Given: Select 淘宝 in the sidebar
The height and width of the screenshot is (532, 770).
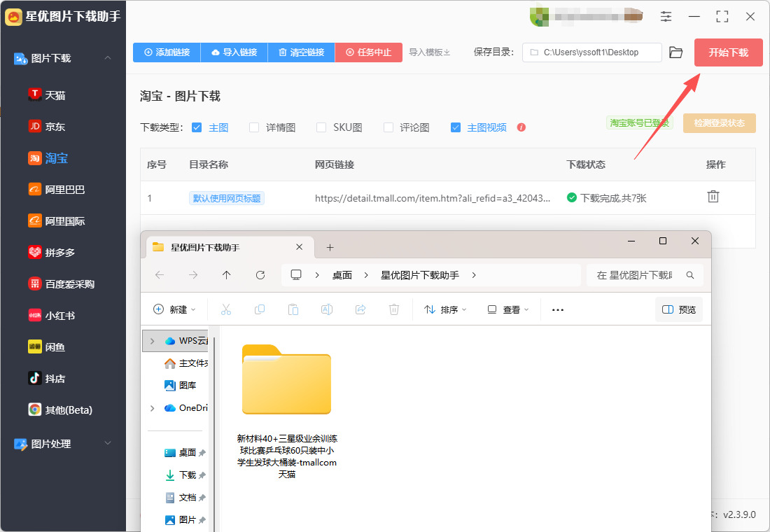Looking at the screenshot, I should point(48,157).
